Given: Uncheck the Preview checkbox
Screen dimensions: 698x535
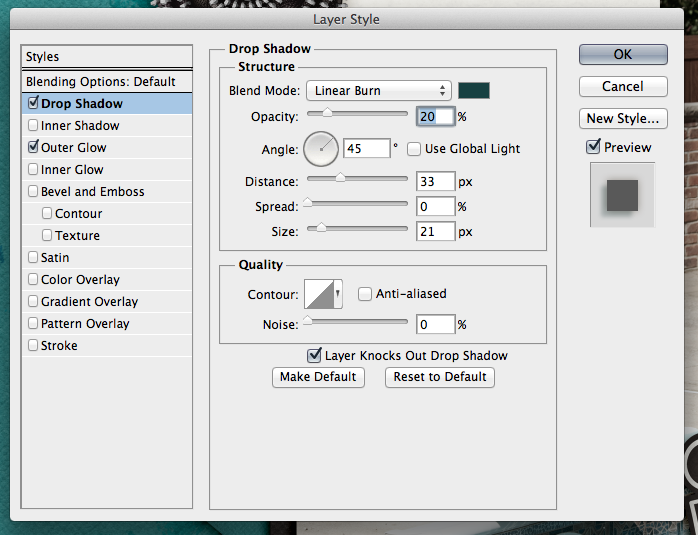Looking at the screenshot, I should click(x=593, y=146).
